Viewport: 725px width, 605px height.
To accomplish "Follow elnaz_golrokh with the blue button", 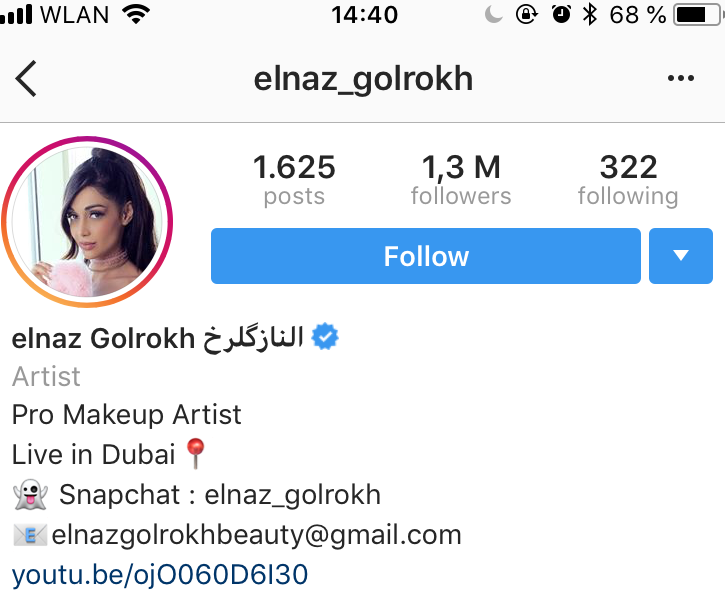I will [426, 256].
